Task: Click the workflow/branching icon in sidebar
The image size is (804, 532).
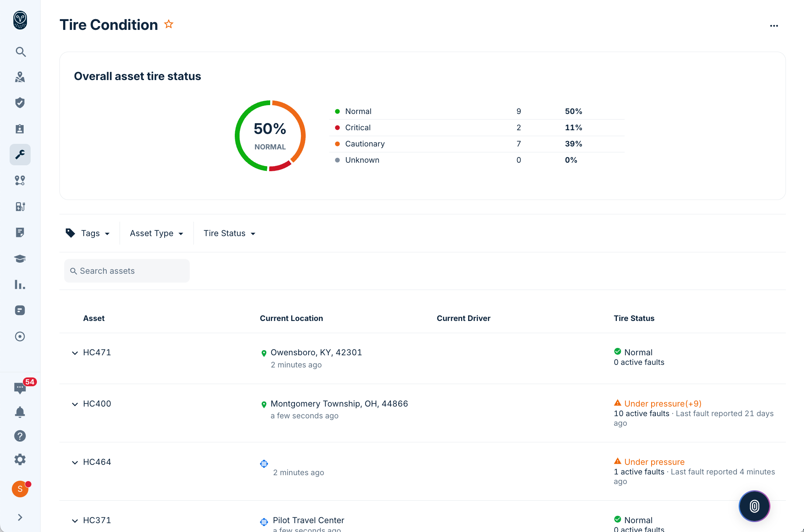Action: (20, 180)
